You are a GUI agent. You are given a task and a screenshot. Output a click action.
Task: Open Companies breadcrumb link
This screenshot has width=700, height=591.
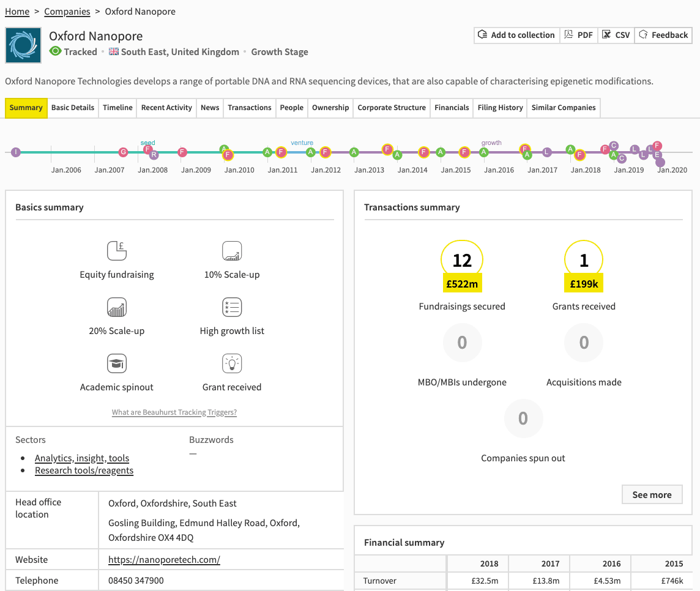[67, 12]
